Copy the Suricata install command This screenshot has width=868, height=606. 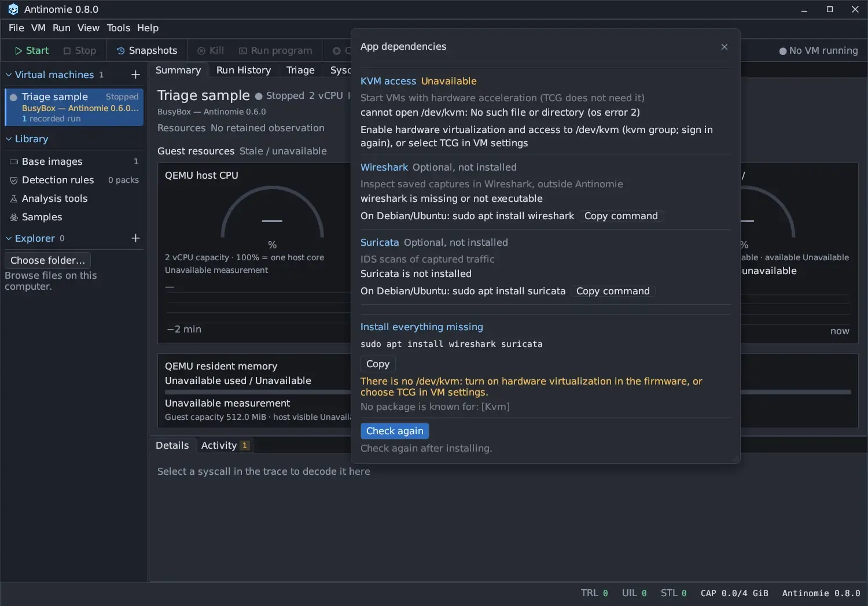click(613, 291)
